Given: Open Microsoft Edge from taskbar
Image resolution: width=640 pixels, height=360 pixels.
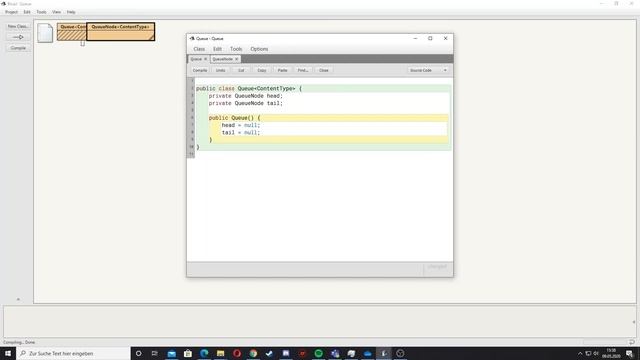Looking at the screenshot, I should click(x=204, y=353).
